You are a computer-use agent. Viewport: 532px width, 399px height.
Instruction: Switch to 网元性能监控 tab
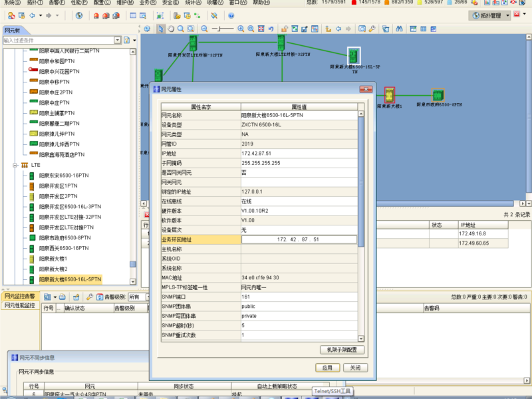click(21, 305)
